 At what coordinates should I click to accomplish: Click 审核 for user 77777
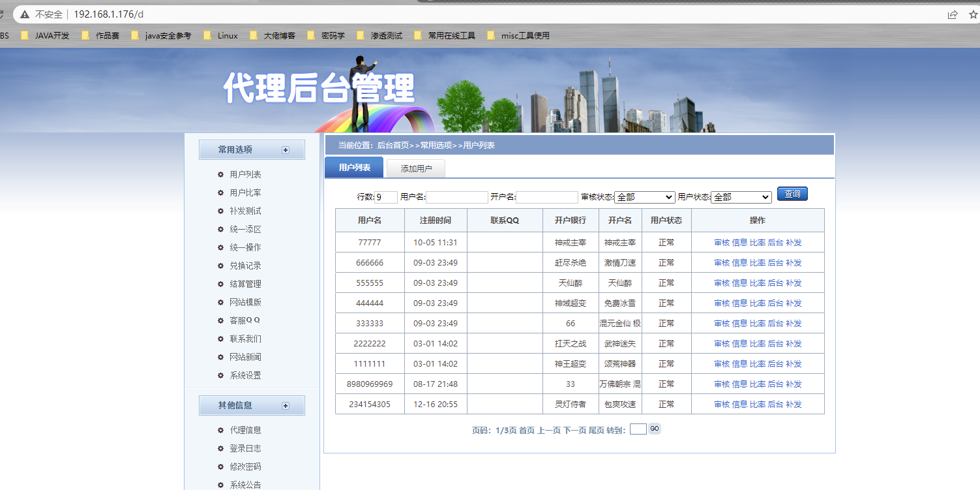pos(722,243)
